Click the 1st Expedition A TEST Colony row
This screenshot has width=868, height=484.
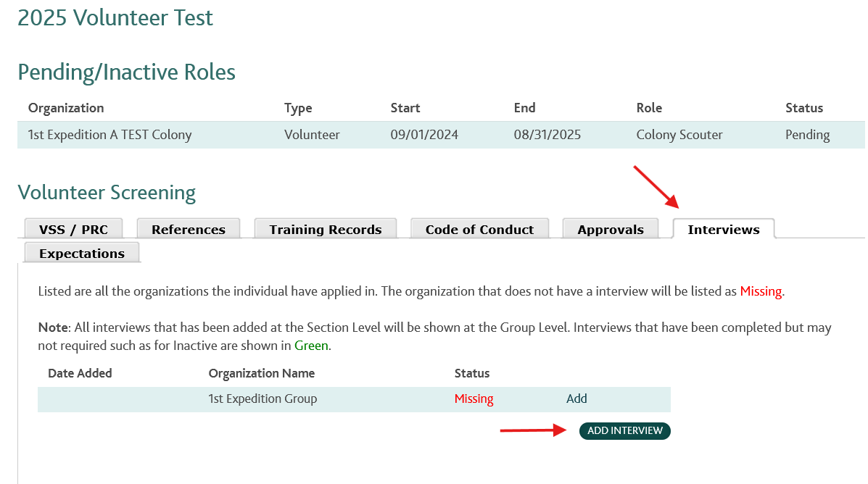pyautogui.click(x=441, y=135)
